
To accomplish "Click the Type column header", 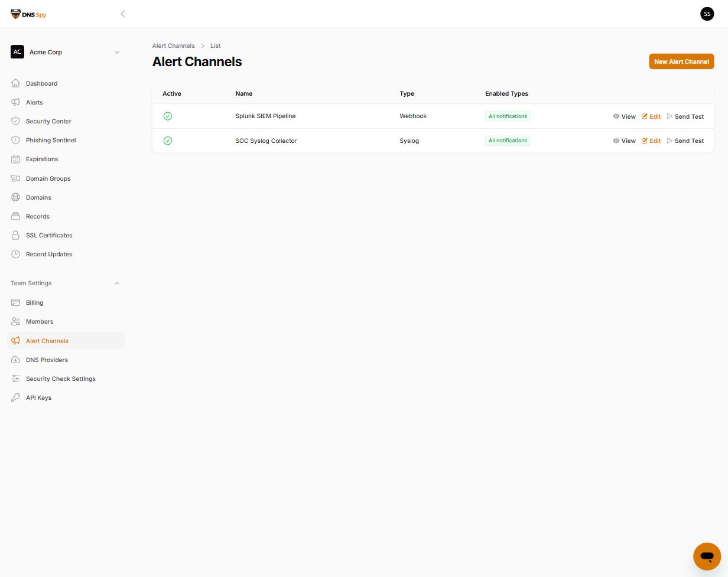I will 407,93.
